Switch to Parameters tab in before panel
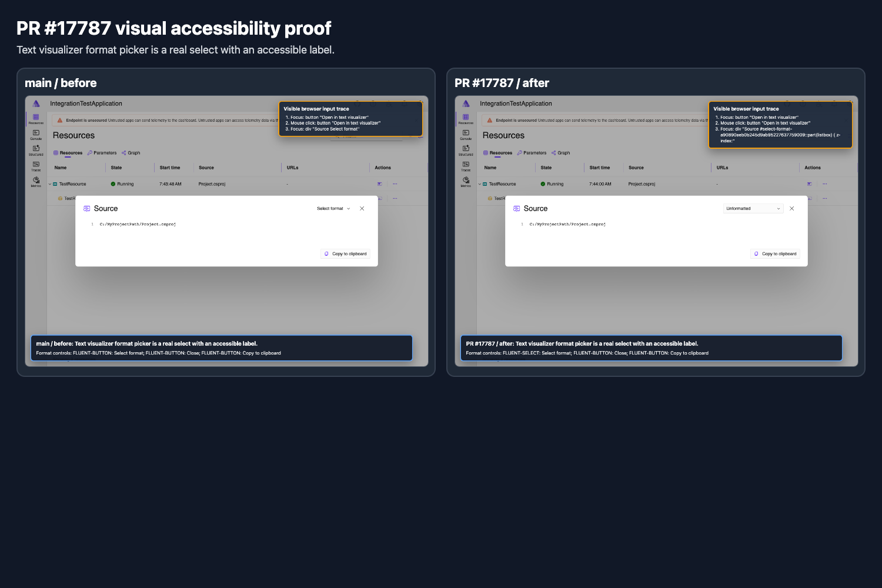 [102, 153]
